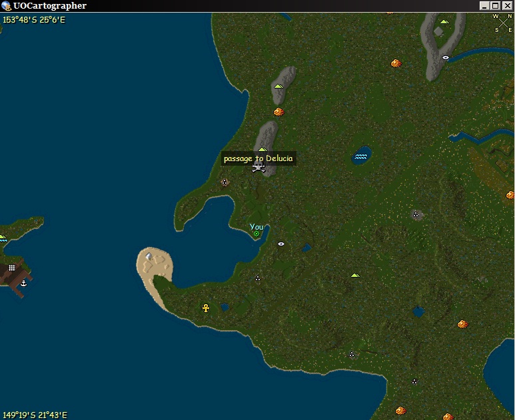
Task: Click the green triangle above the Delucia tooltip
Action: point(262,149)
